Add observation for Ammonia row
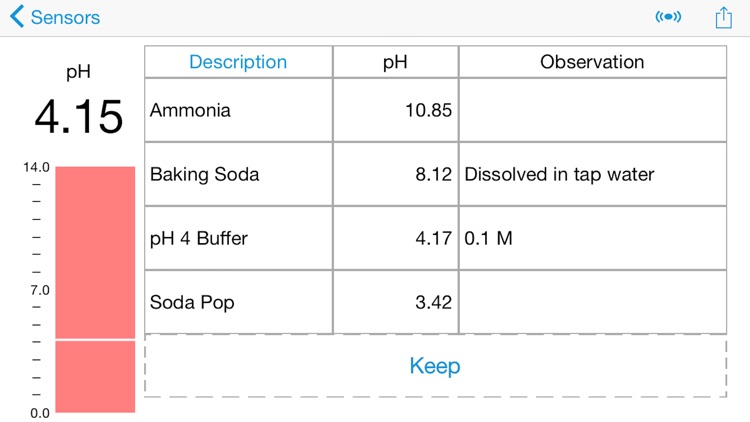Viewport: 750px width, 422px height. (593, 110)
